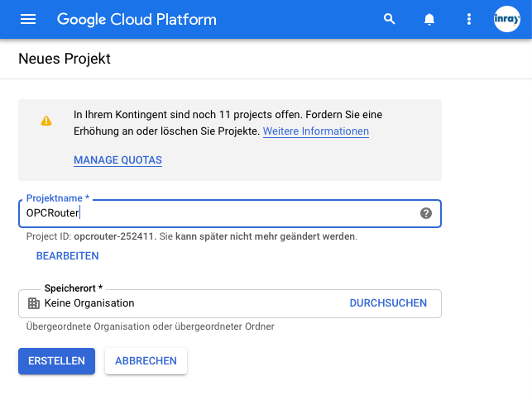Click into the Projektname text field
Viewport: 532px width, 400px height.
[230, 213]
